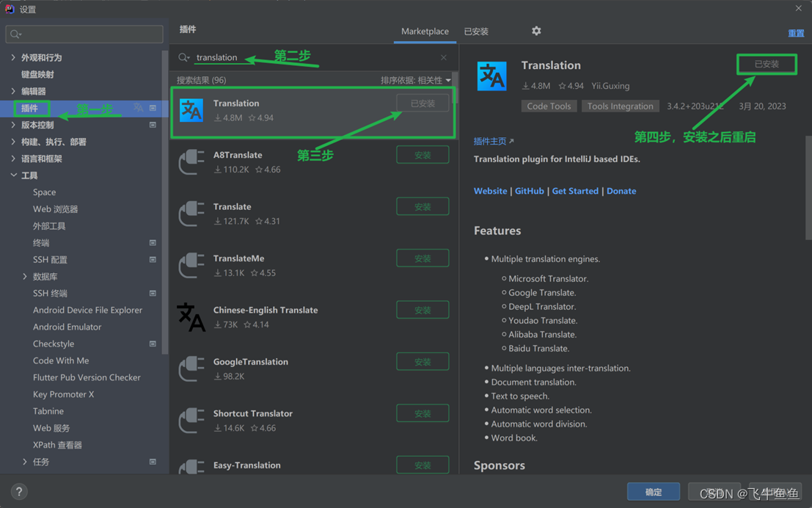Open XPath 查看器 settings
This screenshot has height=508, width=812.
(57, 445)
